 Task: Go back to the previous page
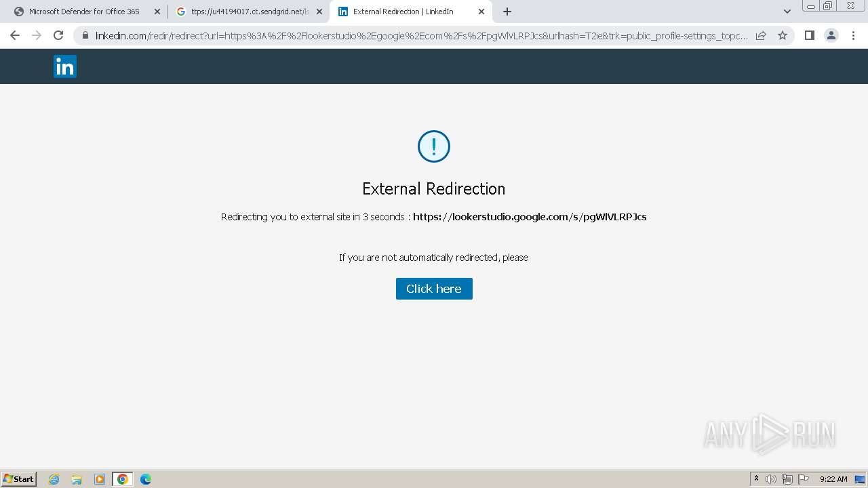pyautogui.click(x=15, y=35)
